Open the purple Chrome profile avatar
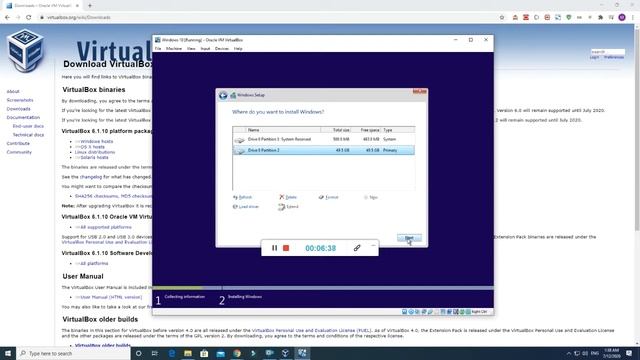This screenshot has height=360, width=640. (622, 18)
